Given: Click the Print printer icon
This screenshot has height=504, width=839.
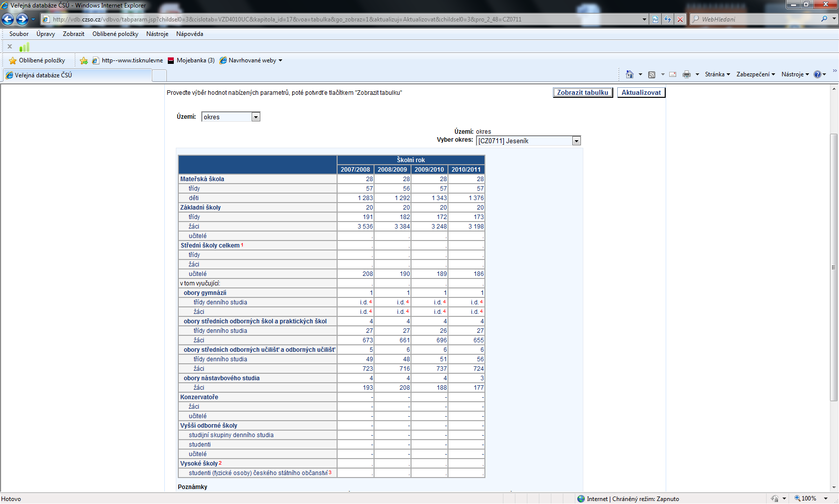Looking at the screenshot, I should pyautogui.click(x=687, y=74).
